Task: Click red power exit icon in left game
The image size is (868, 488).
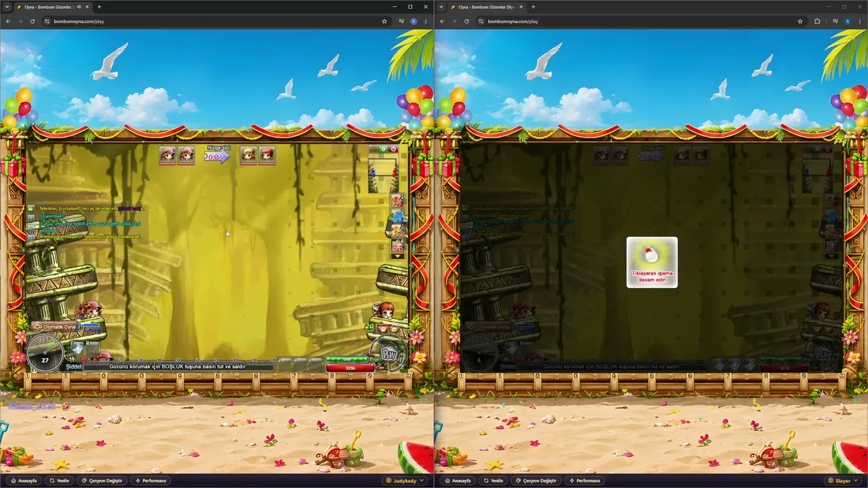Action: (393, 148)
